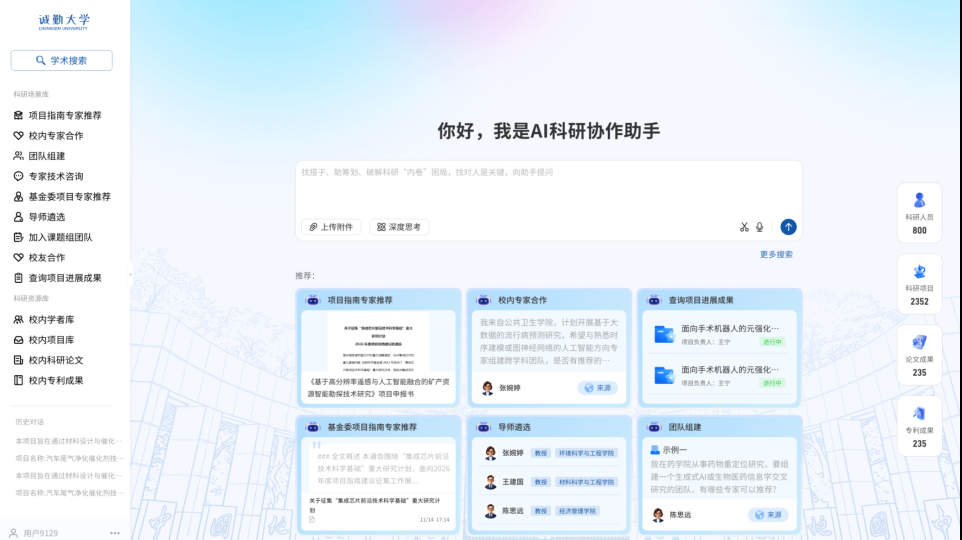Image resolution: width=962 pixels, height=540 pixels.
Task: Click the 示例一 label in 团队组建 card
Action: click(674, 450)
